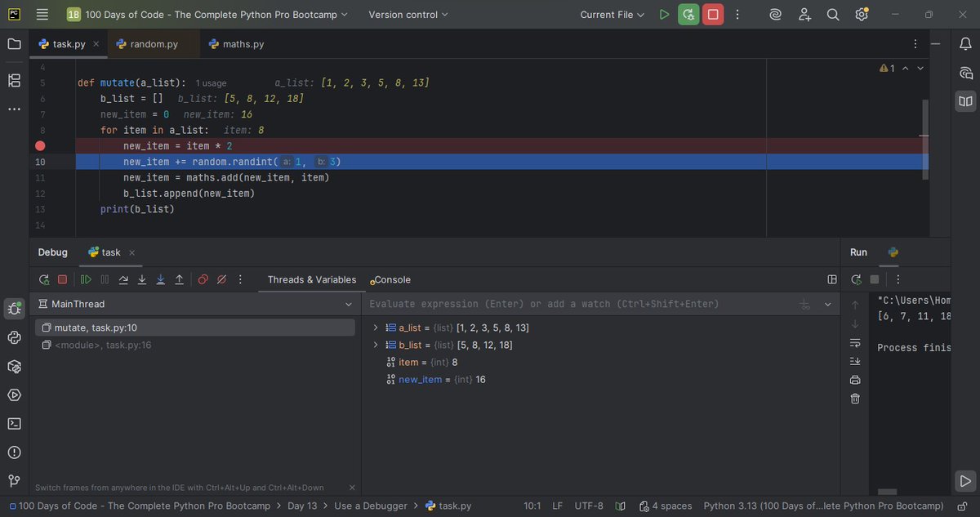The width and height of the screenshot is (980, 517).
Task: Clear all Run console output (trash icon)
Action: coord(855,399)
